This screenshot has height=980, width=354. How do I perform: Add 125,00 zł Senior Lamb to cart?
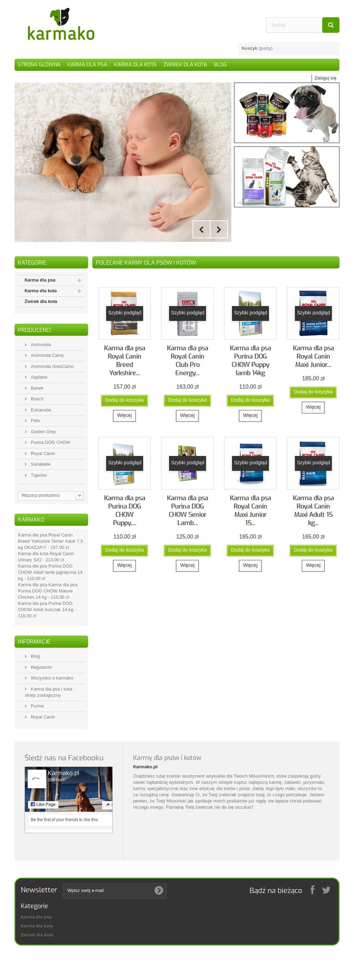[187, 550]
